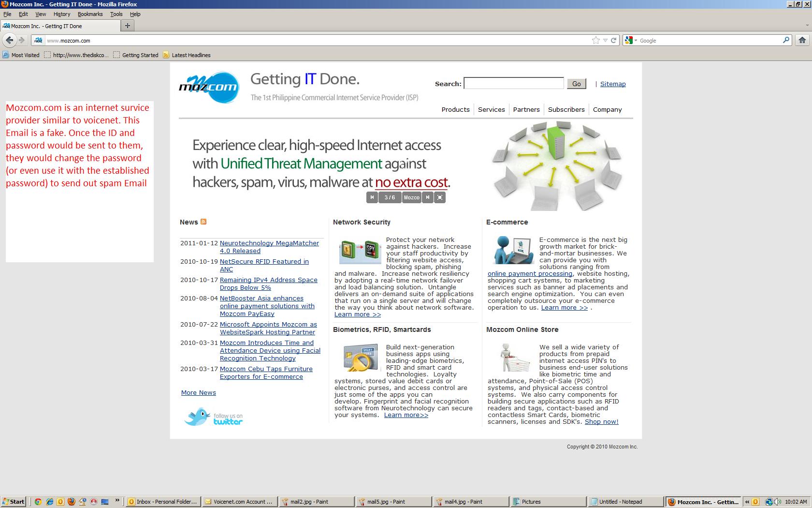Screen dimensions: 812x508
Task: Open the File menu
Action: (x=7, y=14)
